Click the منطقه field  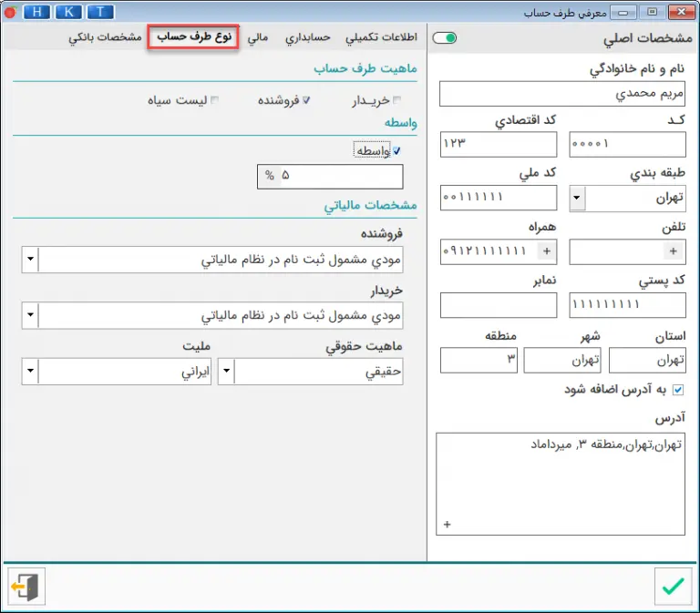click(x=479, y=360)
